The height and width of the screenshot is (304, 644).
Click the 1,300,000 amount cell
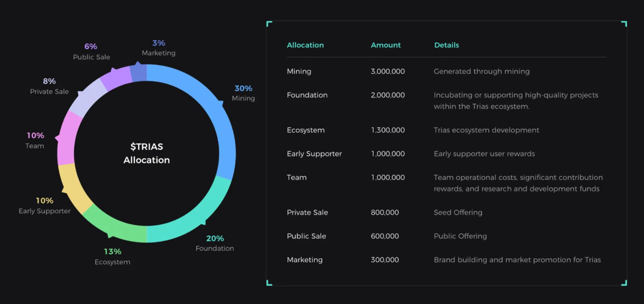pyautogui.click(x=388, y=130)
